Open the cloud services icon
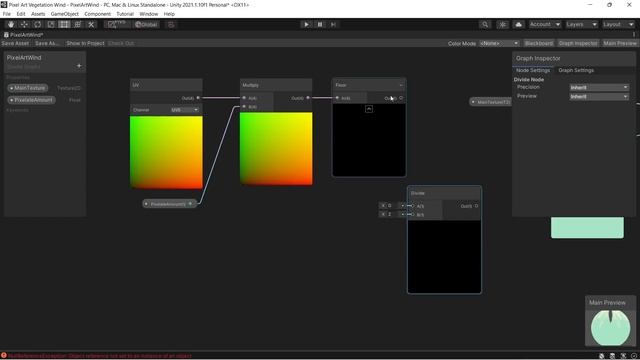 pos(518,24)
